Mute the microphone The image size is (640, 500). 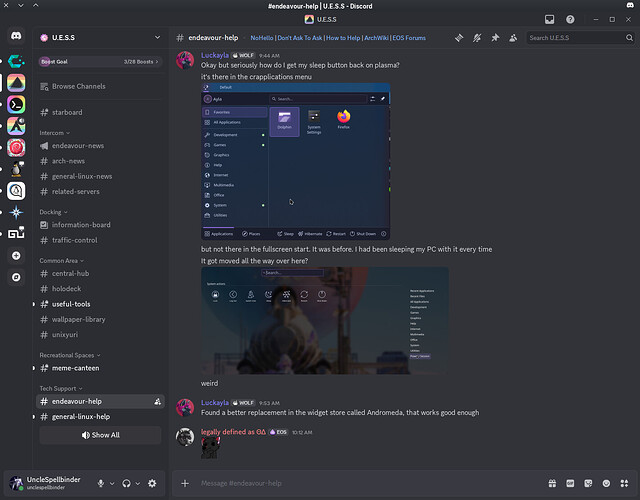101,483
